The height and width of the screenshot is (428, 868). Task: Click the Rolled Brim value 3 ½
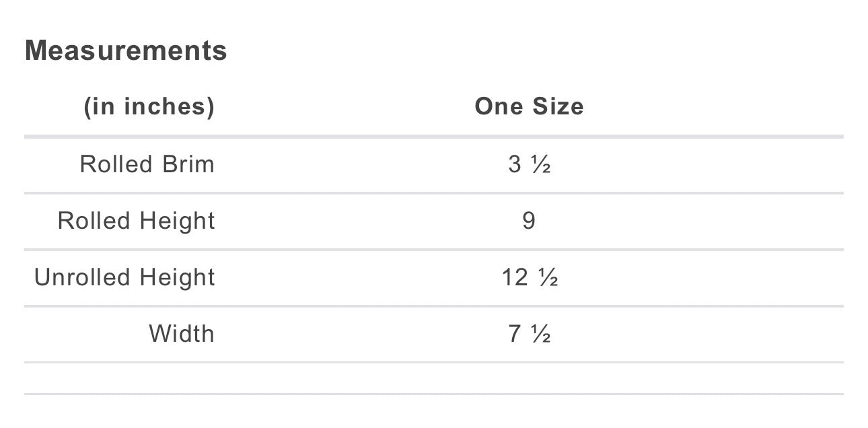click(x=529, y=164)
